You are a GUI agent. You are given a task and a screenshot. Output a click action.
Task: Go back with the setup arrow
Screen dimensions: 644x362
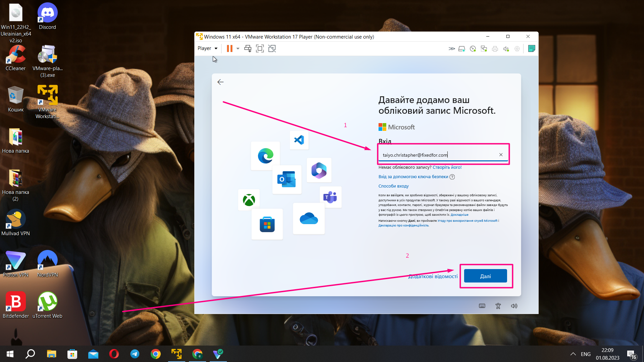click(x=220, y=82)
